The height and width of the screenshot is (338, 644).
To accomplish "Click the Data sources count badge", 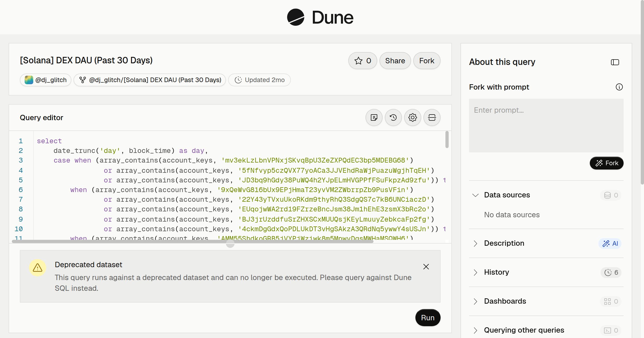I will point(611,195).
